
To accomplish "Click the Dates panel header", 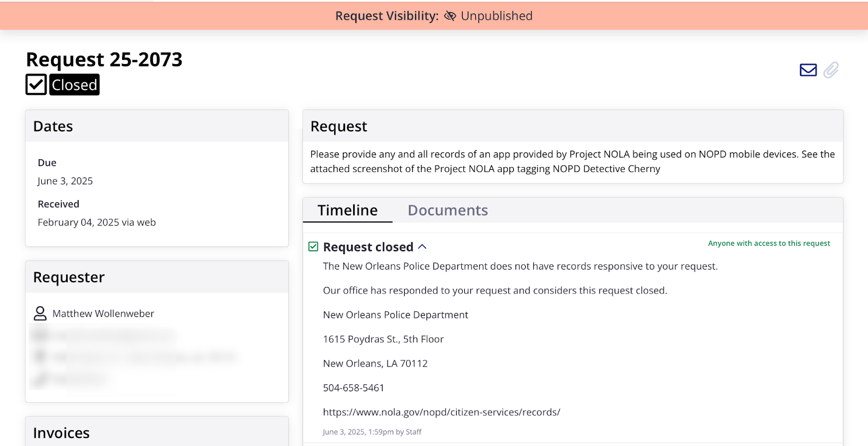I will tap(157, 126).
